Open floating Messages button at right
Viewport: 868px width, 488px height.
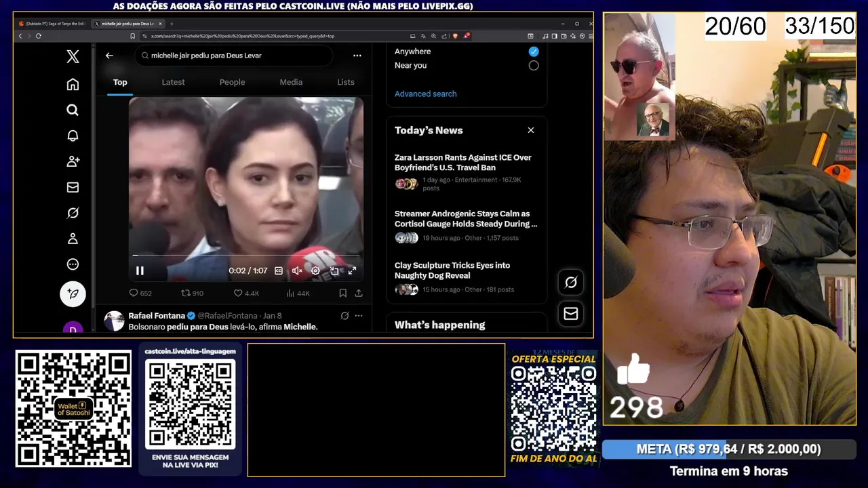571,313
